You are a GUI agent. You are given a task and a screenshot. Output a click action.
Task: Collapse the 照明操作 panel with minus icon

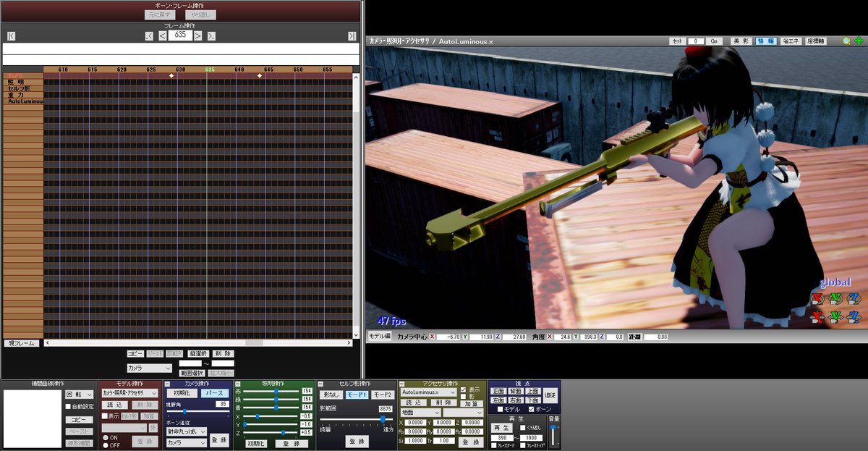(x=238, y=384)
